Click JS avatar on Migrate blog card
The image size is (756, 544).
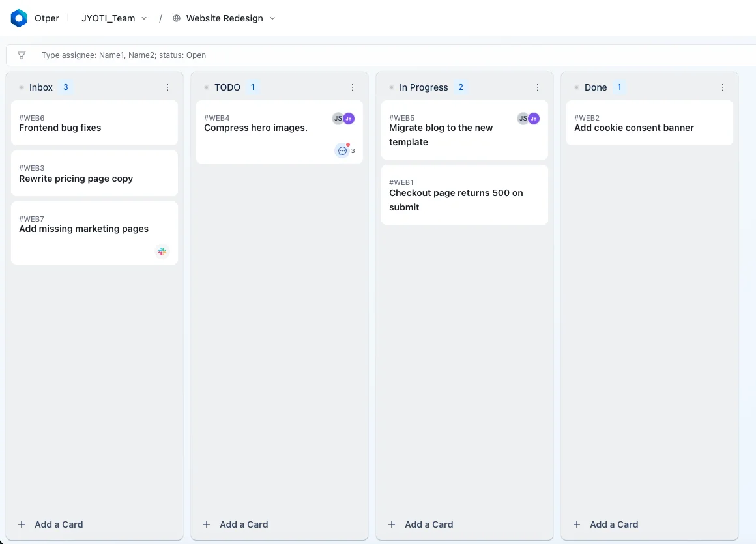pyautogui.click(x=523, y=119)
